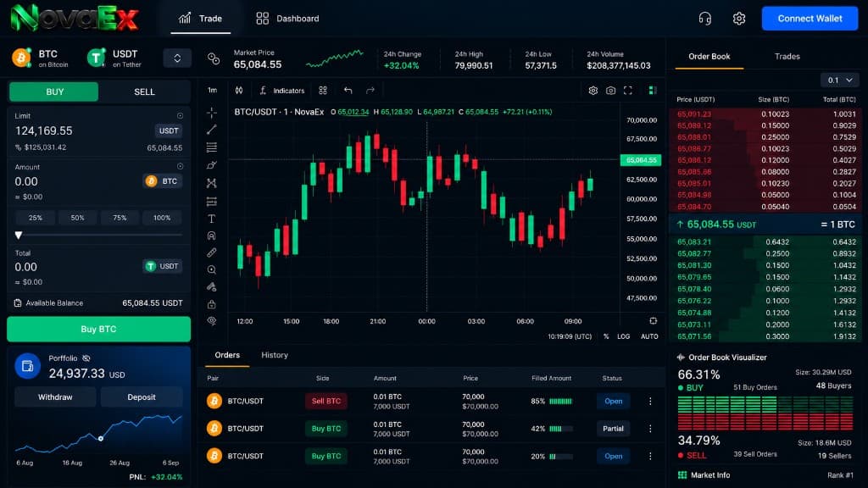This screenshot has width=868, height=488.
Task: Click the Limit price input 124,169.55
Action: point(44,131)
